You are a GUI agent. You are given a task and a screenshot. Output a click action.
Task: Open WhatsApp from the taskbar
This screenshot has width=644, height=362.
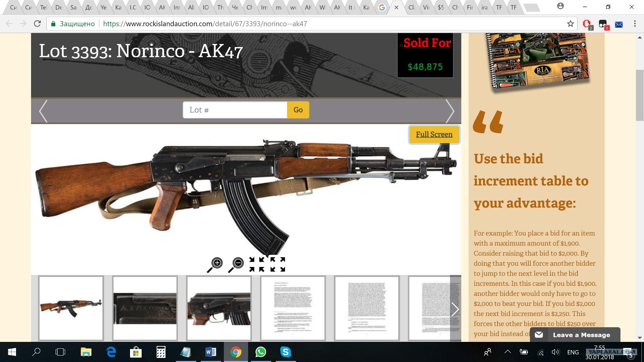[260, 352]
